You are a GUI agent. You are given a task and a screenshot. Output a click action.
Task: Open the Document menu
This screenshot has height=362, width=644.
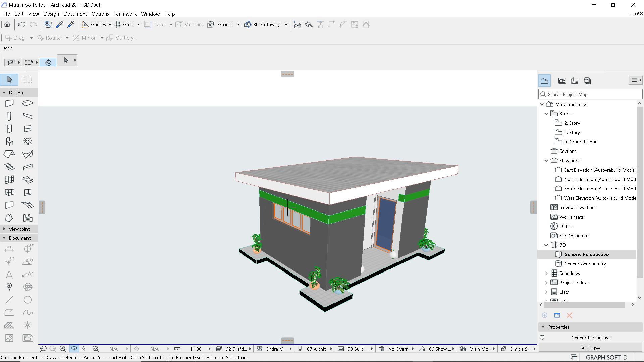pos(75,14)
